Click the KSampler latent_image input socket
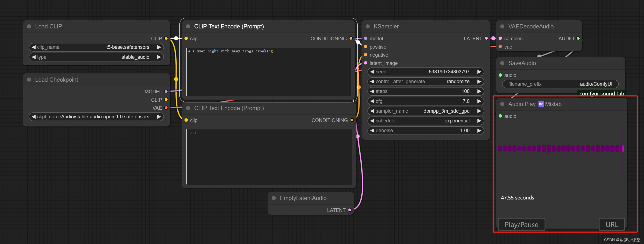644x244 pixels. pos(365,63)
